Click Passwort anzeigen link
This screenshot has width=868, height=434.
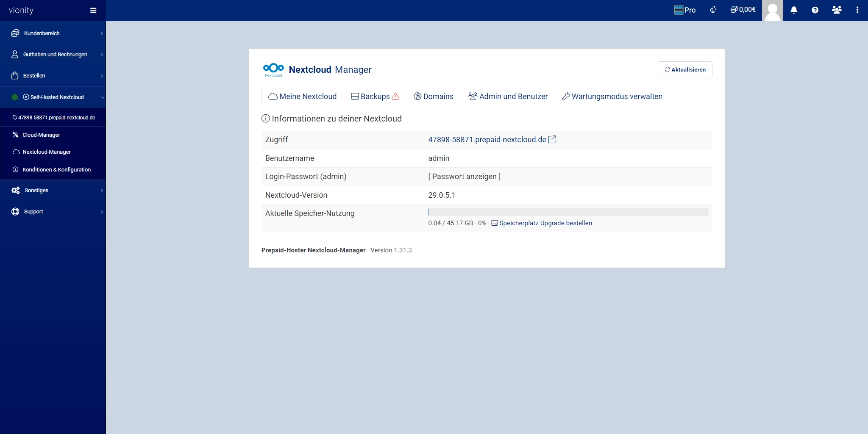[464, 177]
